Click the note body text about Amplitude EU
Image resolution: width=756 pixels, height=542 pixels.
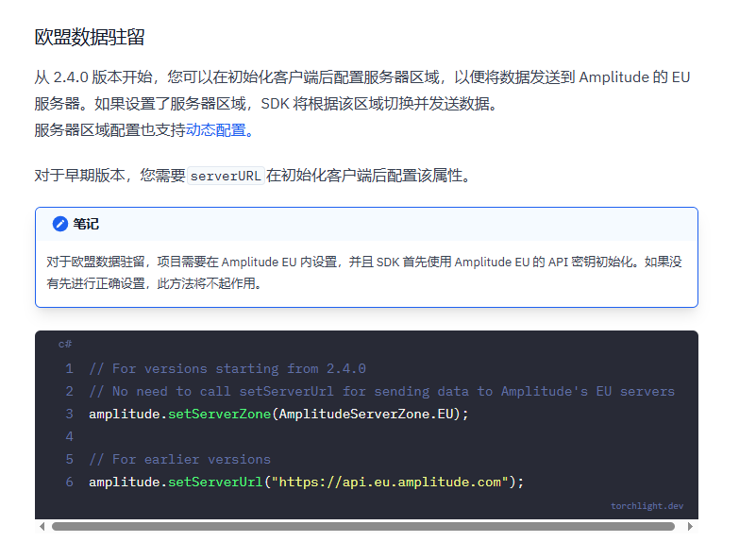[364, 273]
